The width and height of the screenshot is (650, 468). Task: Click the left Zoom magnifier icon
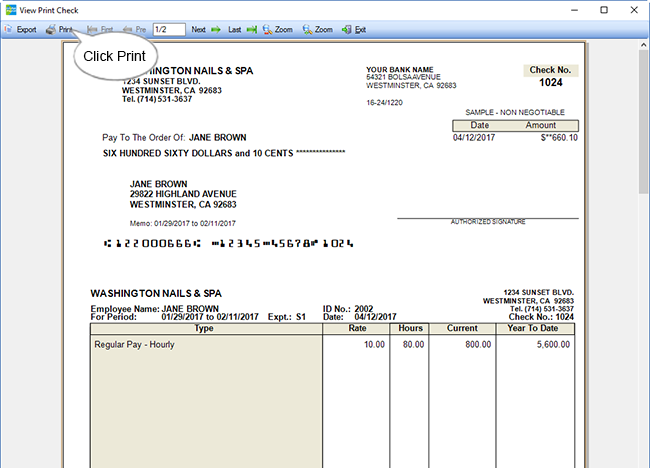268,30
